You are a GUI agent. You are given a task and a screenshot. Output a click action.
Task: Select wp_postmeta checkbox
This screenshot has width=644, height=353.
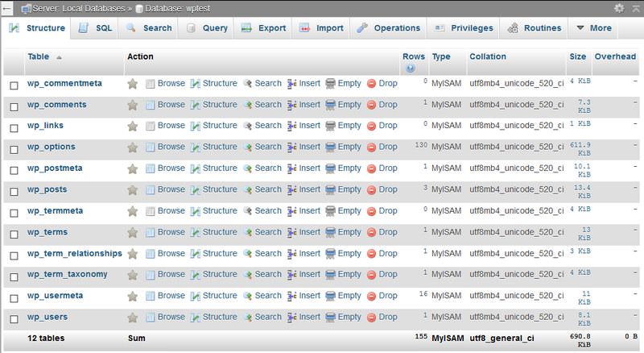pos(14,170)
